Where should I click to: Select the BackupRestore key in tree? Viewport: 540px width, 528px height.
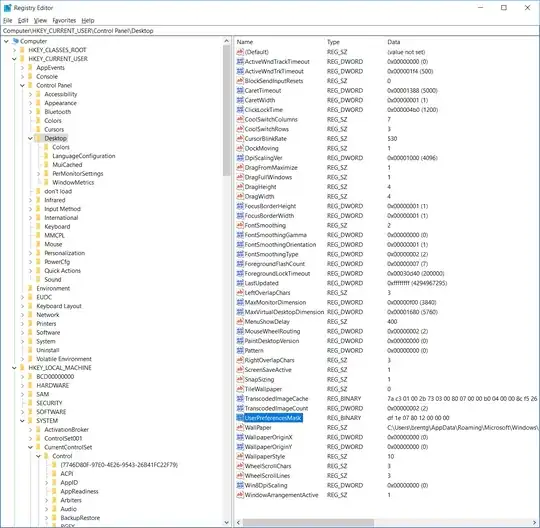coord(80,518)
